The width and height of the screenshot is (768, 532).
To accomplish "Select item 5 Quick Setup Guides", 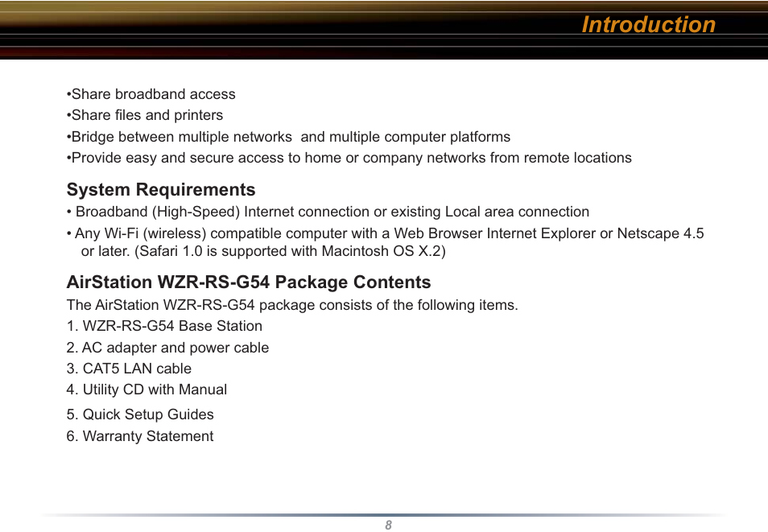I will point(140,414).
